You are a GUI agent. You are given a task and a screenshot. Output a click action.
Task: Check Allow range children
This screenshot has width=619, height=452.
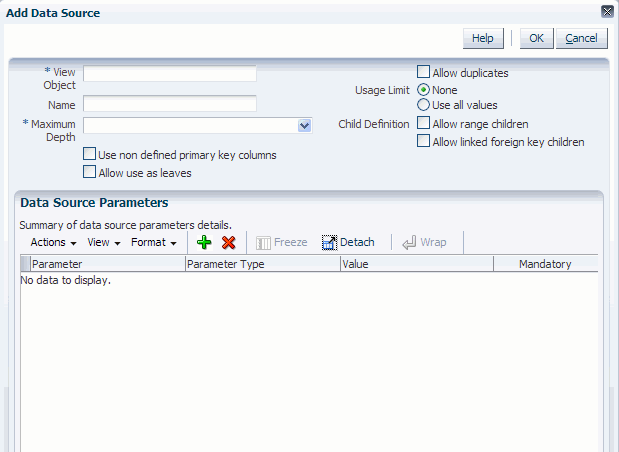[423, 123]
